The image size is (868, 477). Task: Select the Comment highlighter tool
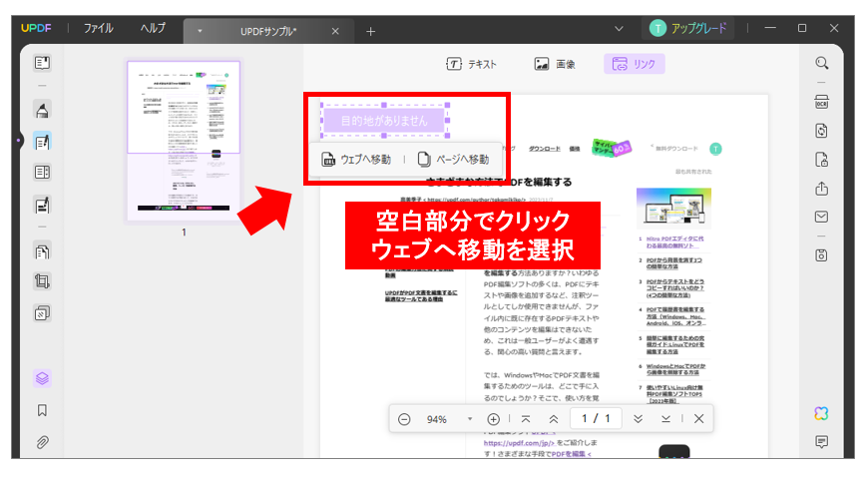pos(42,110)
